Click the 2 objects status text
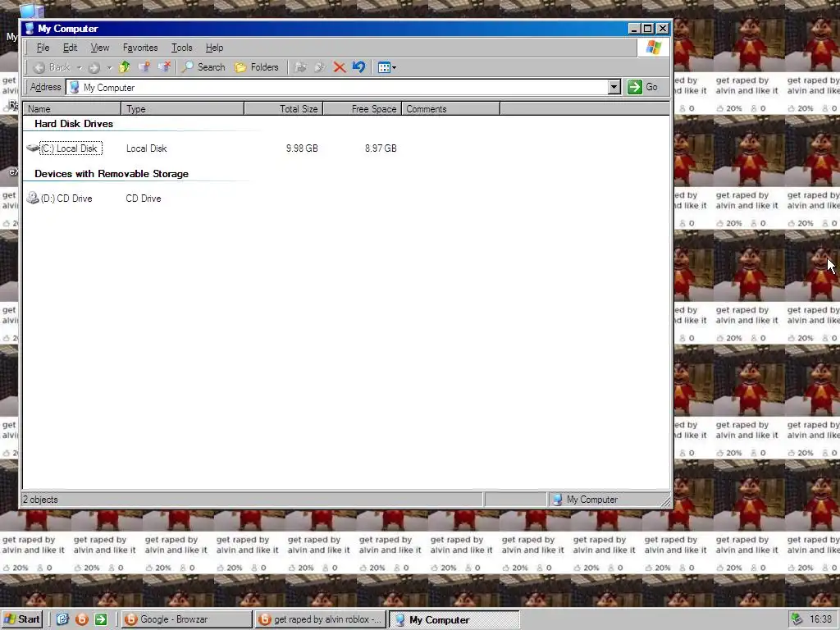This screenshot has width=840, height=630. tap(40, 500)
